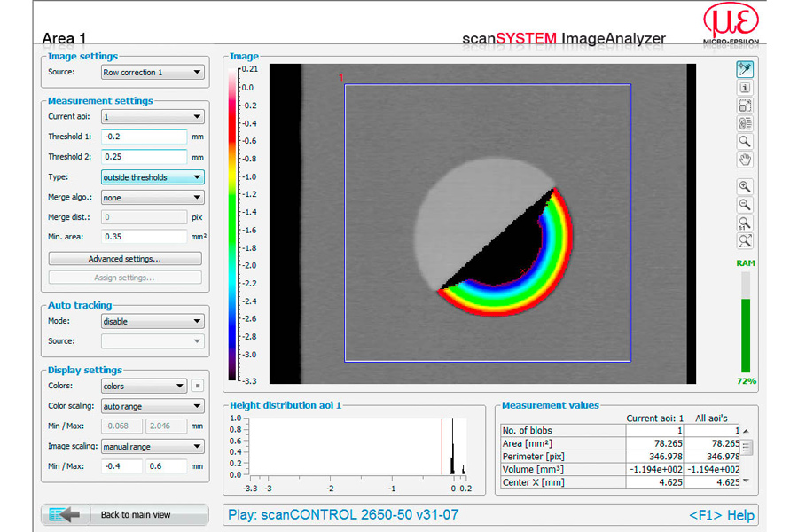798x532 pixels.
Task: Open the F1 Help link
Action: point(722,515)
